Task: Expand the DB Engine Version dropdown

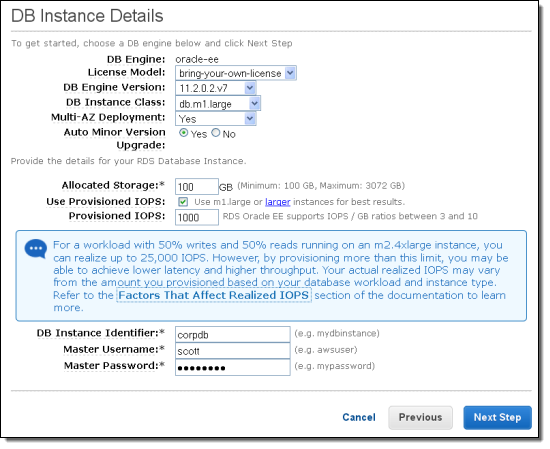Action: pyautogui.click(x=216, y=88)
